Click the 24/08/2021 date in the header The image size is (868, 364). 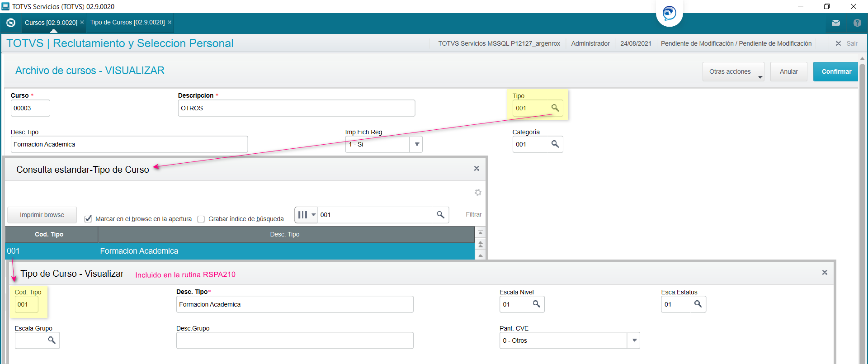636,43
